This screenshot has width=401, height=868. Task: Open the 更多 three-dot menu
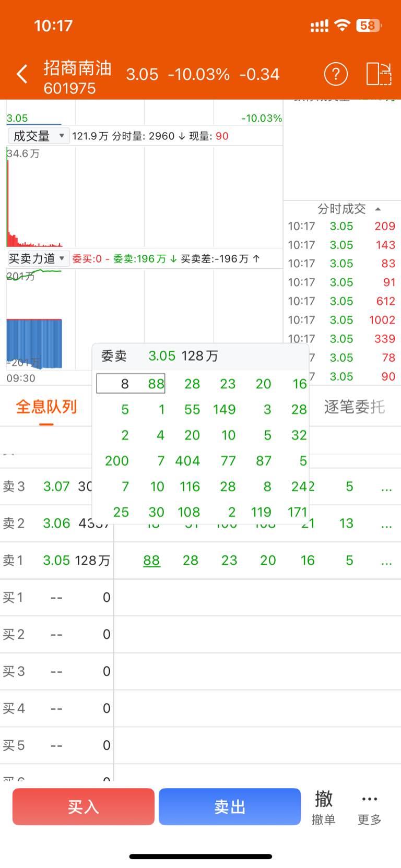point(370,808)
